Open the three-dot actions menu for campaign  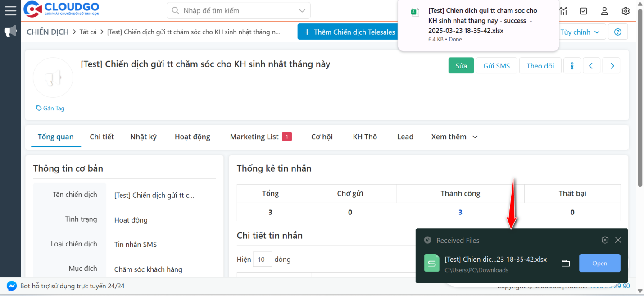pos(572,65)
